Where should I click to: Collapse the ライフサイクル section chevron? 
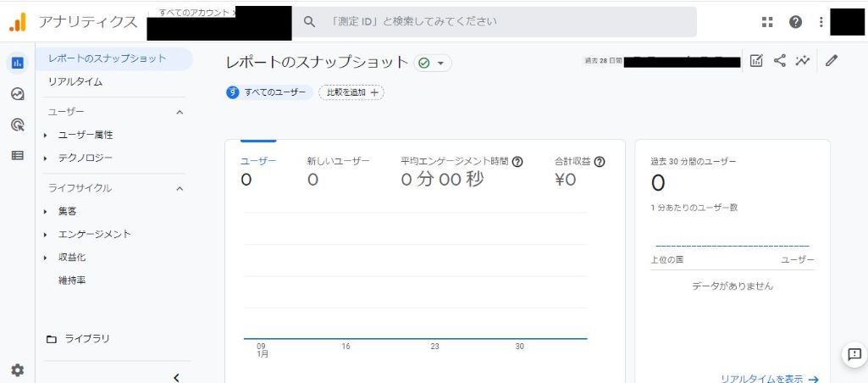180,188
